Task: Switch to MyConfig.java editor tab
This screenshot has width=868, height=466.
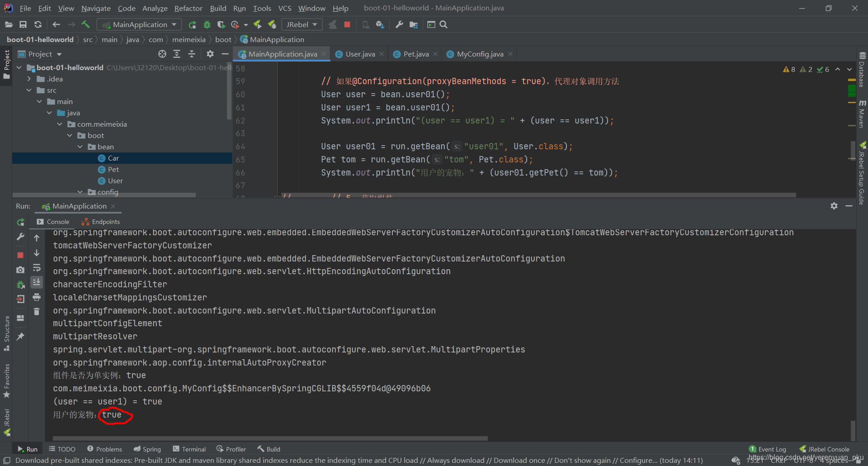Action: (480, 54)
